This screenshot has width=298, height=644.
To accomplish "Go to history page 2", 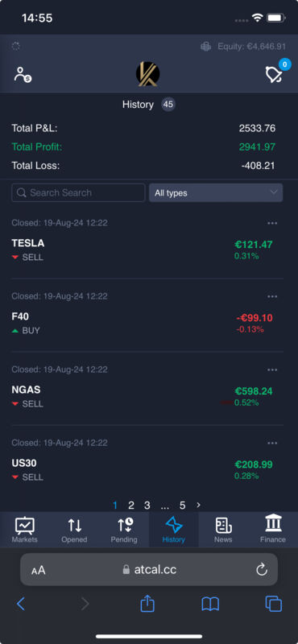I will [x=131, y=506].
